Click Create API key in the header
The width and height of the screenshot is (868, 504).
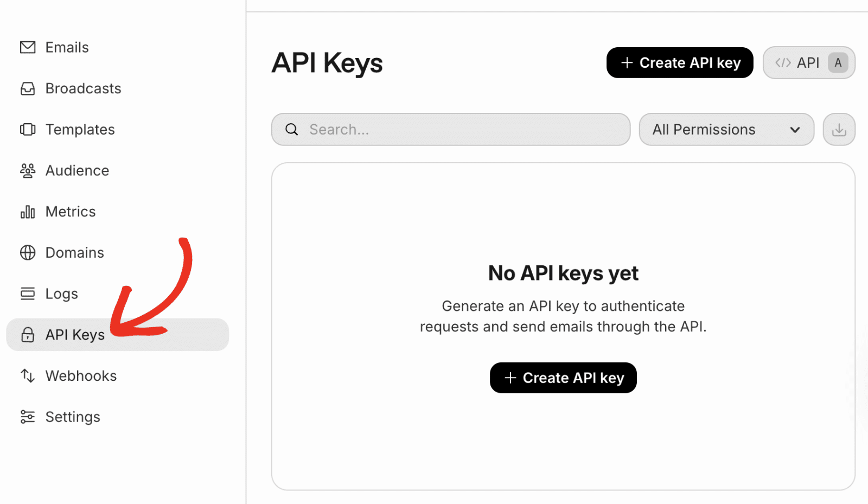(x=679, y=62)
